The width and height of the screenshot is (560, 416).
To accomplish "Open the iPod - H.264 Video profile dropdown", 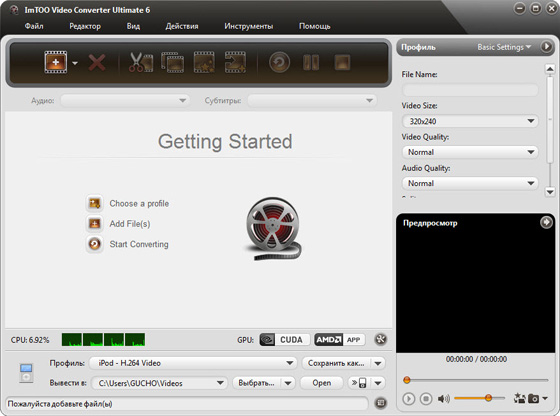I will point(193,363).
